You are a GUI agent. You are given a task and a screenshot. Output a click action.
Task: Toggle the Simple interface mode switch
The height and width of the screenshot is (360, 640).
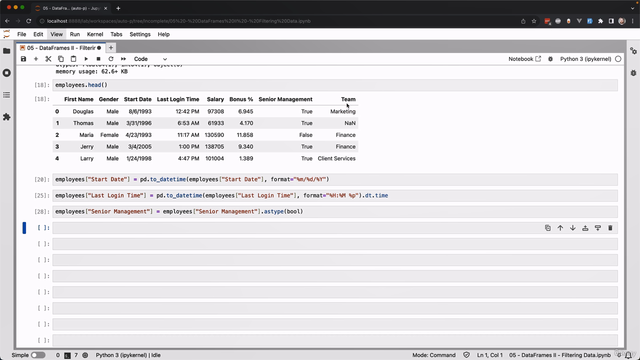[x=38, y=355]
